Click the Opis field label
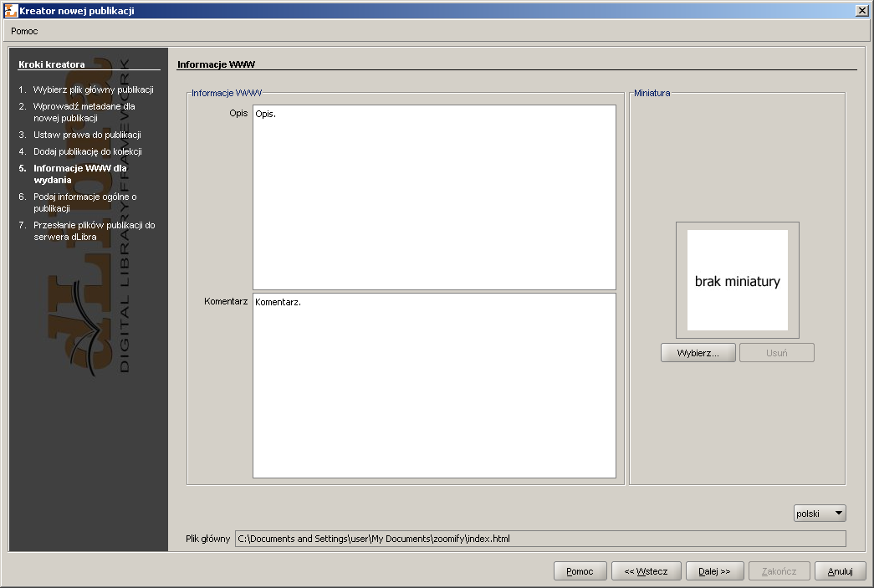The height and width of the screenshot is (588, 874). [238, 113]
